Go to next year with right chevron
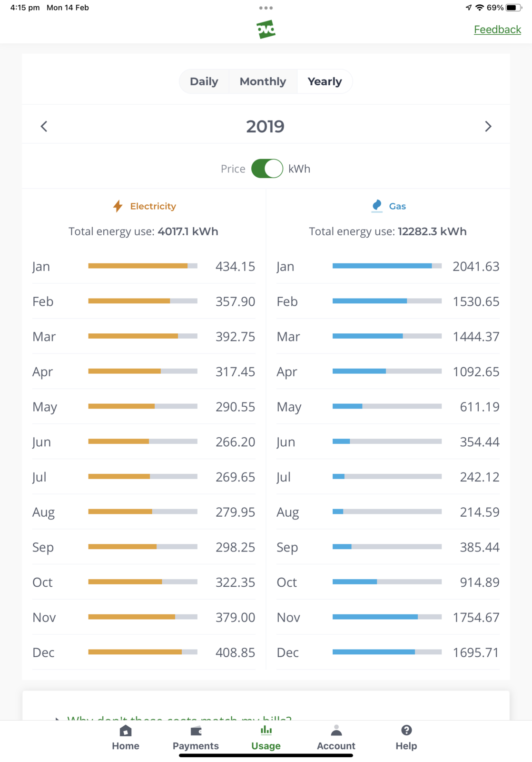Screen dimensions: 532x762 (x=488, y=126)
